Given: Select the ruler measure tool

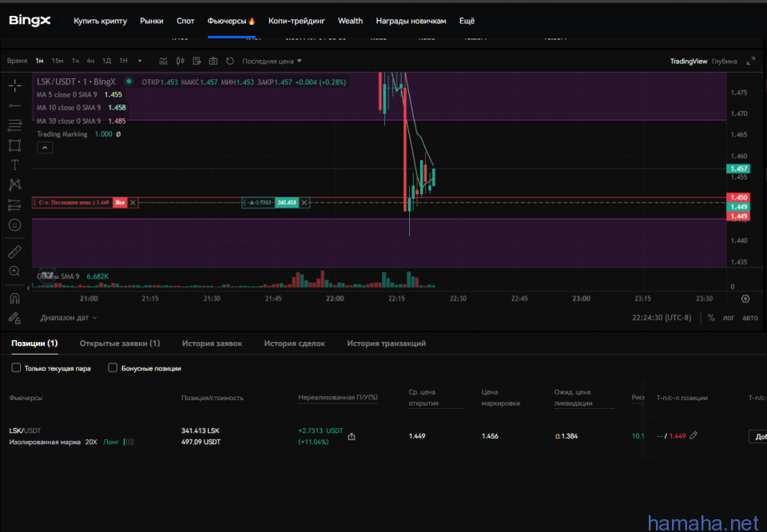Looking at the screenshot, I should click(14, 252).
